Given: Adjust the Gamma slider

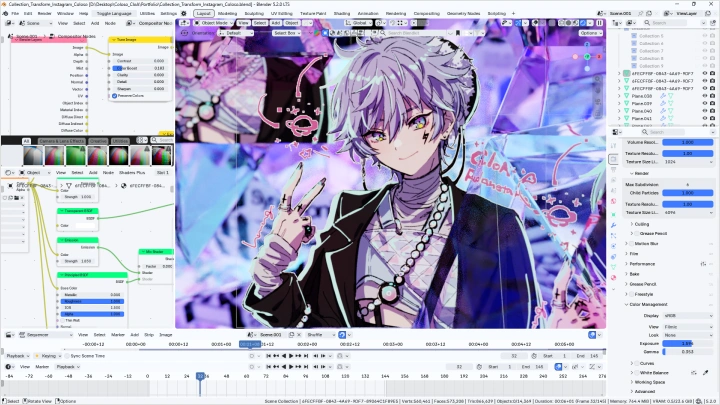Looking at the screenshot, I should (687, 351).
